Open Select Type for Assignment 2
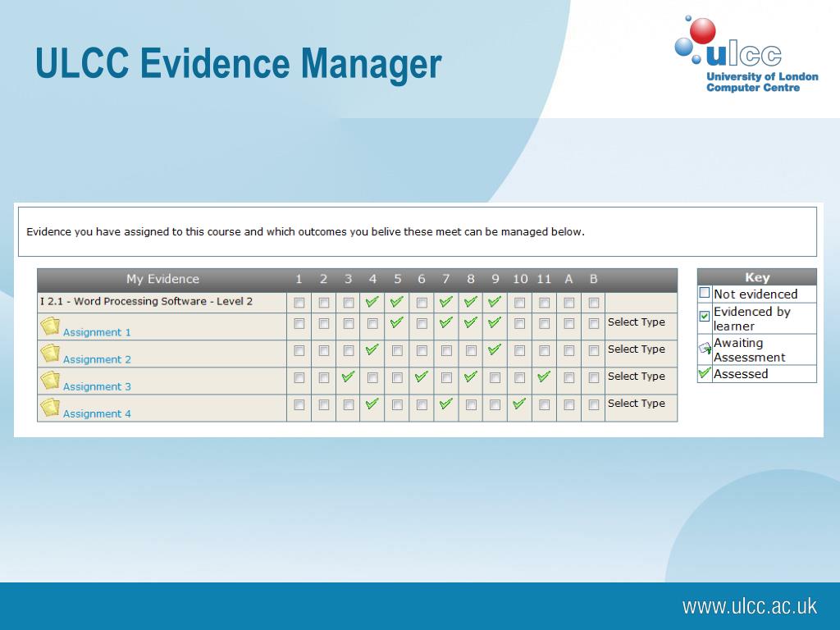 point(636,349)
